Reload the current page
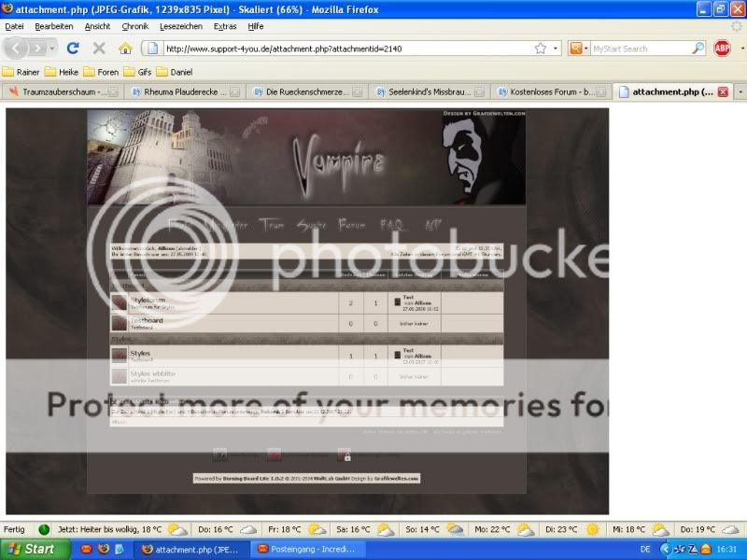Screen dimensions: 747x560 [73, 48]
